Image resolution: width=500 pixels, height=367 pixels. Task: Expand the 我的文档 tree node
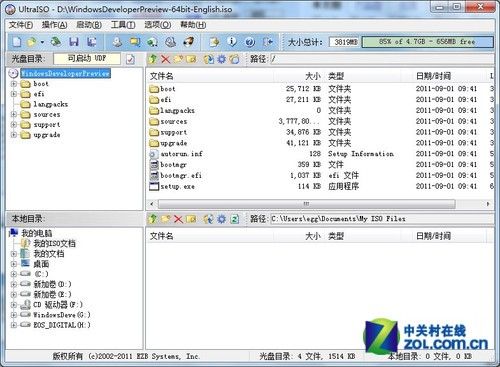(x=14, y=254)
